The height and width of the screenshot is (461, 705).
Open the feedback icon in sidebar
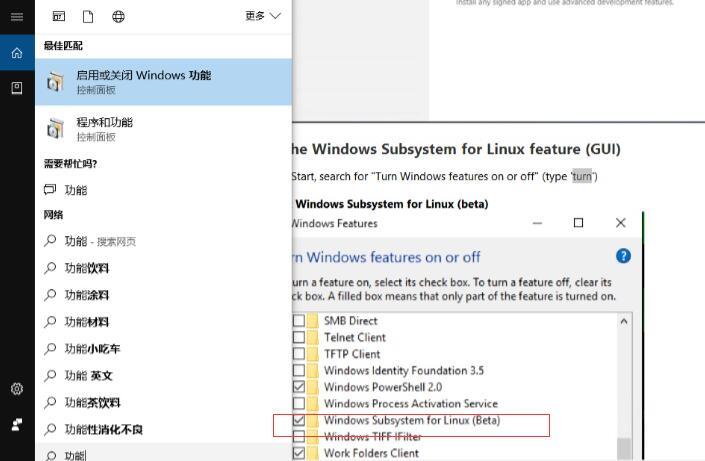point(17,424)
